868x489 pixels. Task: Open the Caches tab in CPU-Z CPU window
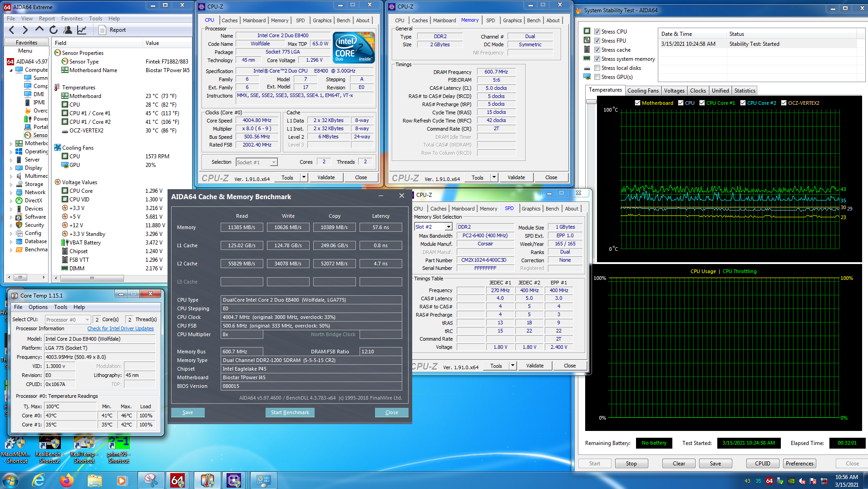point(229,20)
